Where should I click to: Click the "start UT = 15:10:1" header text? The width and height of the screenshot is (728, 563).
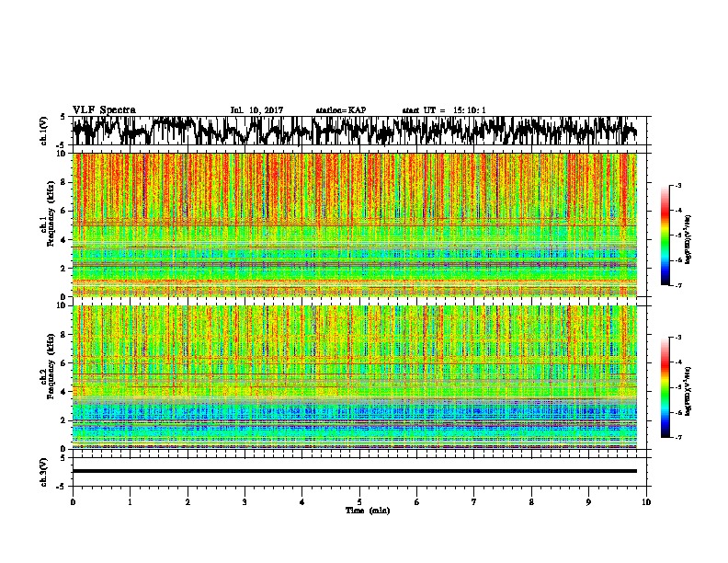(x=444, y=110)
